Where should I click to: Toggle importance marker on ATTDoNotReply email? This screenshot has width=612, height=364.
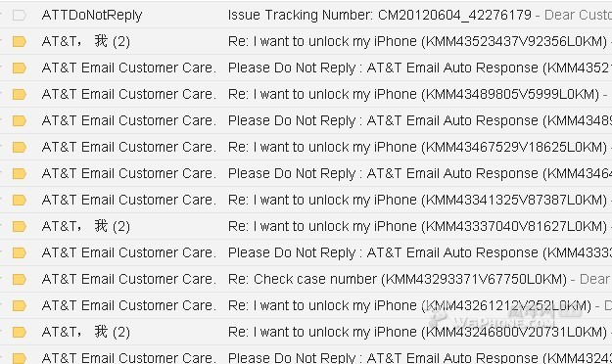click(x=20, y=16)
